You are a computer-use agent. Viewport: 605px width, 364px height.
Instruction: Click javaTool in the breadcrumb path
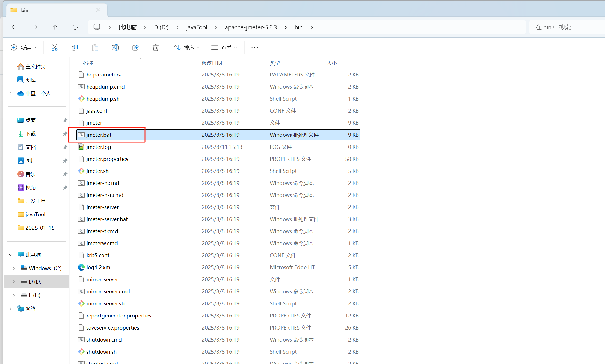(196, 27)
